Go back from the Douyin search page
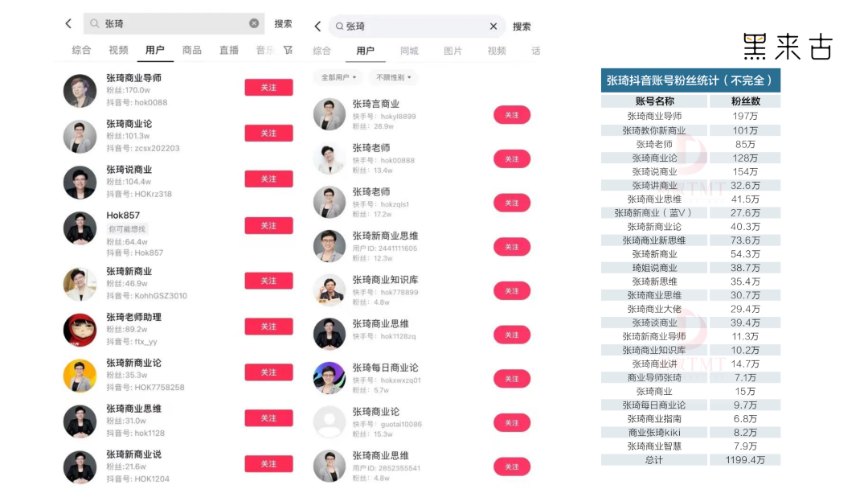This screenshot has width=868, height=489. (x=68, y=23)
